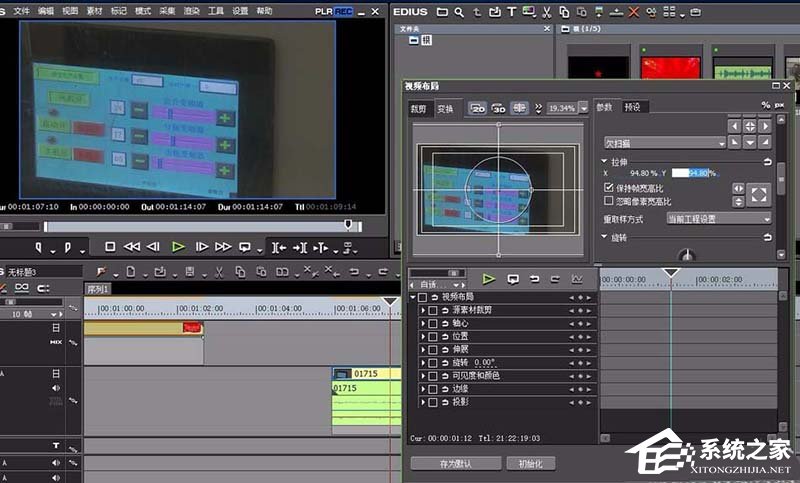Image resolution: width=800 pixels, height=483 pixels.
Task: Click the Stop button in preview transport
Action: pos(110,246)
